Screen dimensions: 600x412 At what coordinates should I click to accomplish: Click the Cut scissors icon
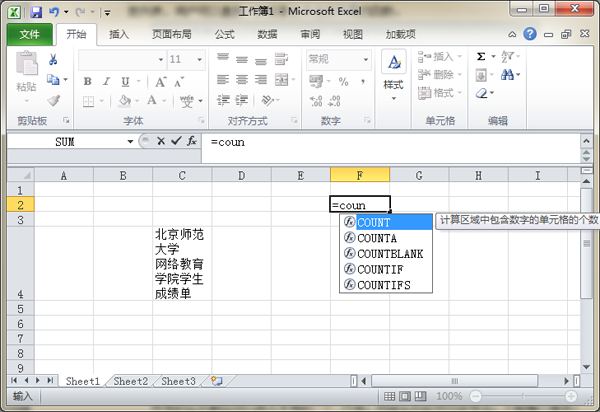(53, 59)
